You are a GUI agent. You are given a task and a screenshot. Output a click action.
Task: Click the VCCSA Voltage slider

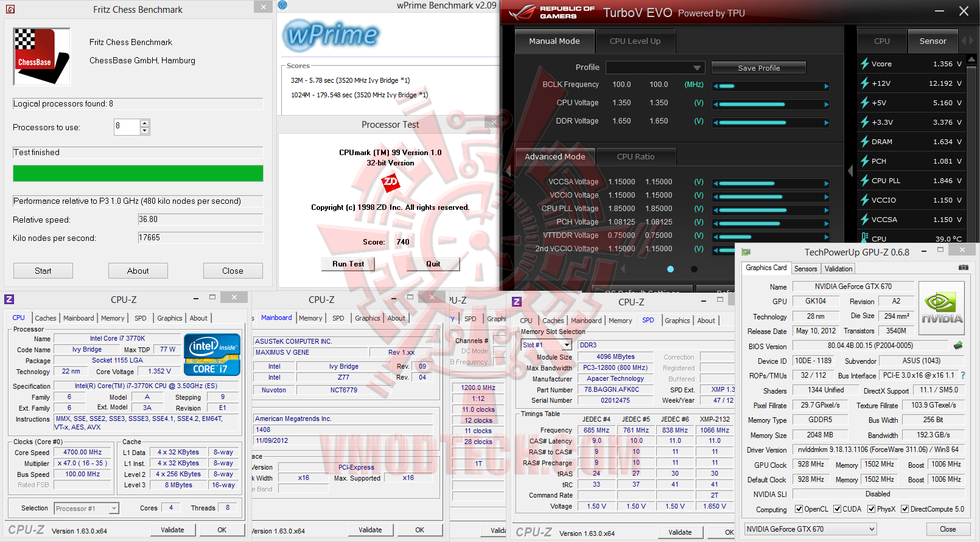pyautogui.click(x=771, y=183)
